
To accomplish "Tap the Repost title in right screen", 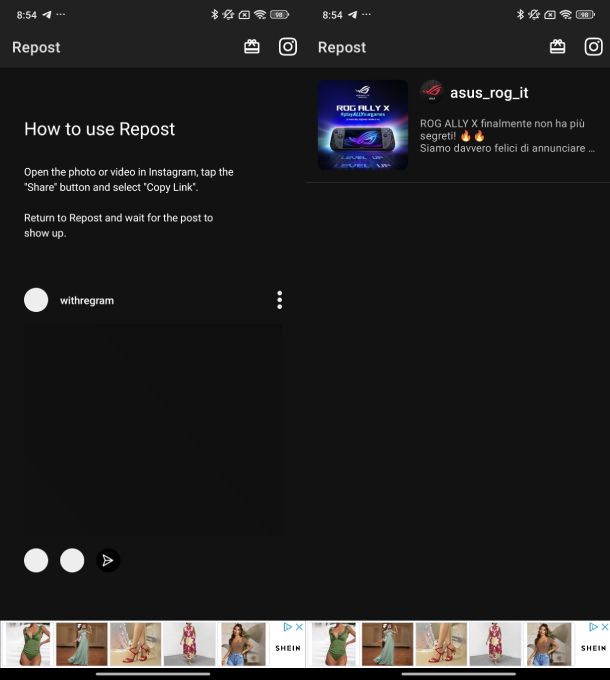I will point(342,47).
